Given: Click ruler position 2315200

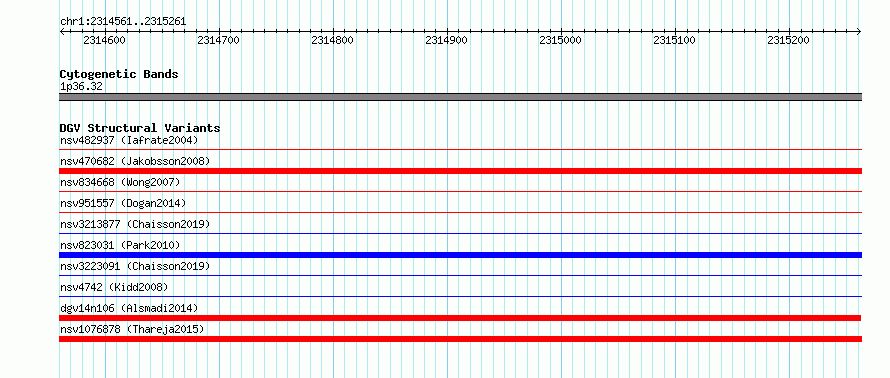Looking at the screenshot, I should point(788,40).
